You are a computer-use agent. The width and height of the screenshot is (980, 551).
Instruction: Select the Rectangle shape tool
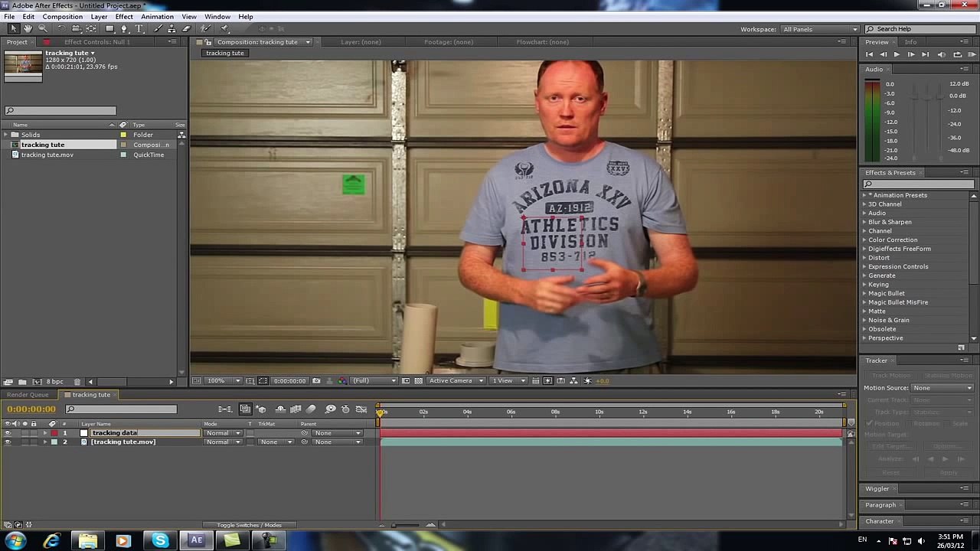[x=109, y=28]
